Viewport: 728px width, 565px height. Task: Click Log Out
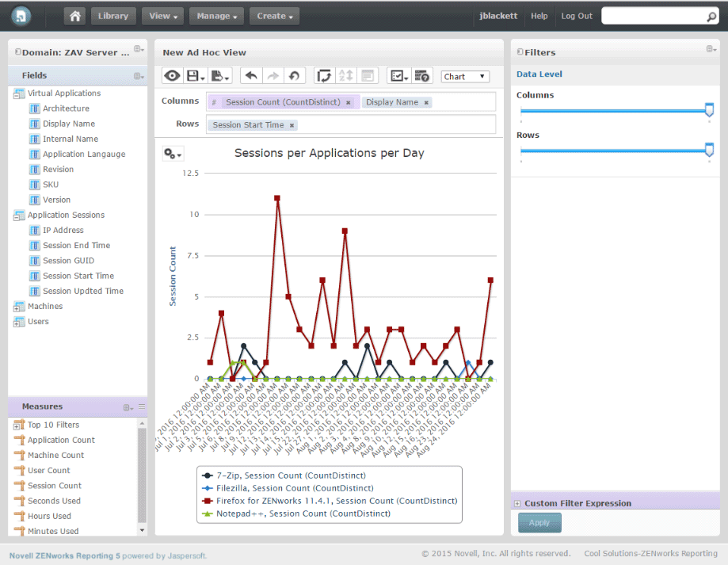(577, 17)
